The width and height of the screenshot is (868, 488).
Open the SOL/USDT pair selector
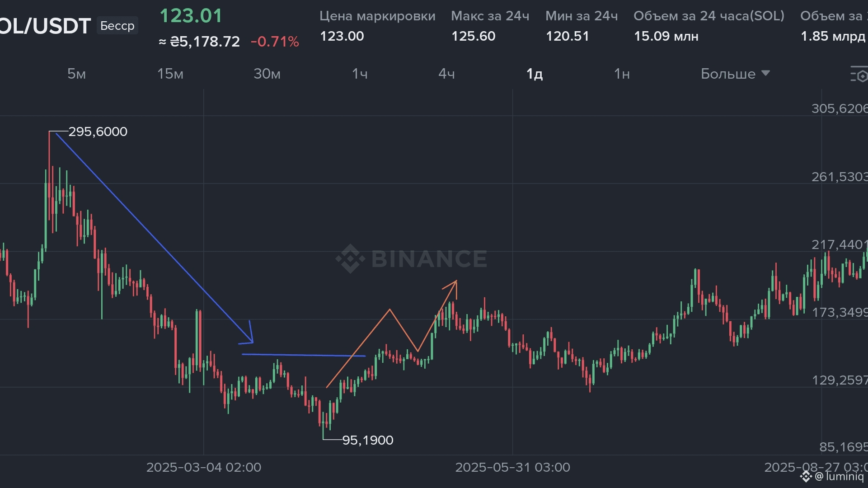[44, 26]
